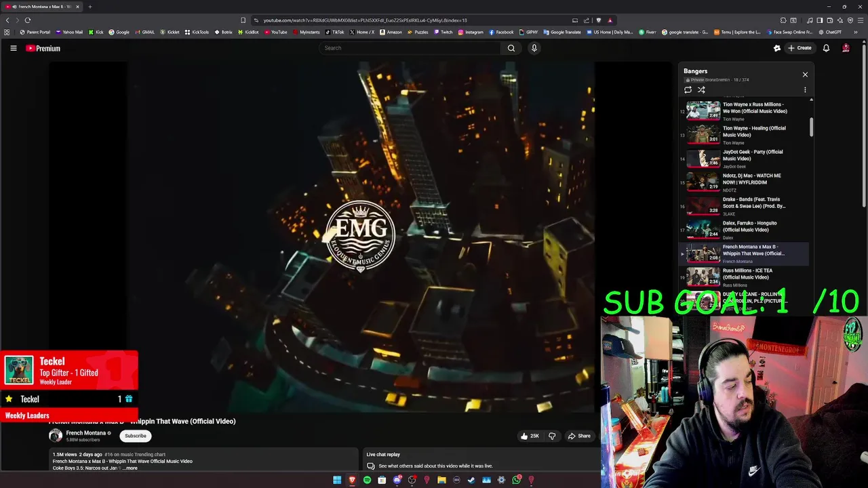Open the YouTube notifications bell
Viewport: 868px width, 488px height.
(826, 48)
